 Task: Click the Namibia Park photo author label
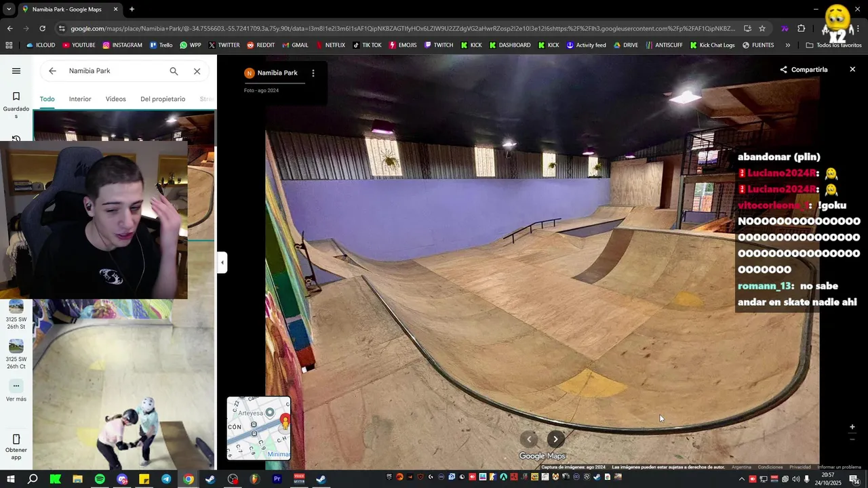click(x=277, y=73)
